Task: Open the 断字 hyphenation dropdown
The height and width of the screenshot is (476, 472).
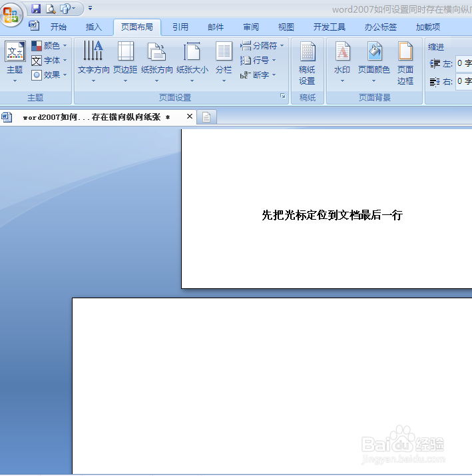Action: point(258,75)
